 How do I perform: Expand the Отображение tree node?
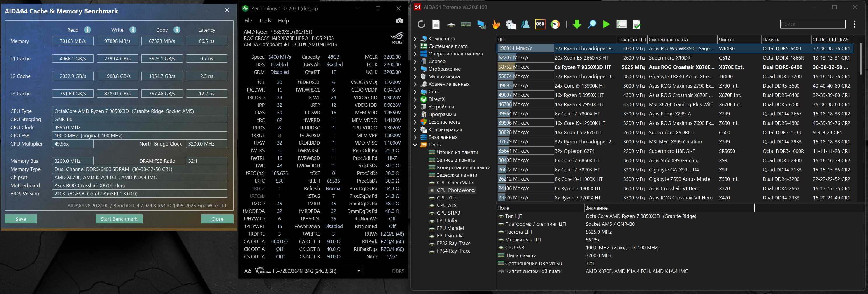coord(415,69)
